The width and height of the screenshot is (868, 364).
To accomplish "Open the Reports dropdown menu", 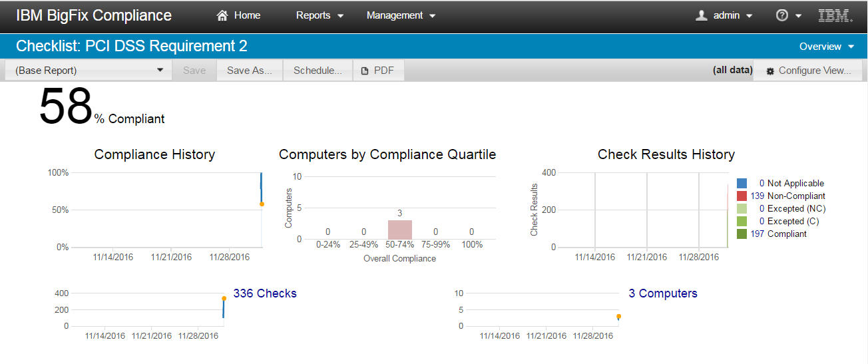I will (320, 15).
